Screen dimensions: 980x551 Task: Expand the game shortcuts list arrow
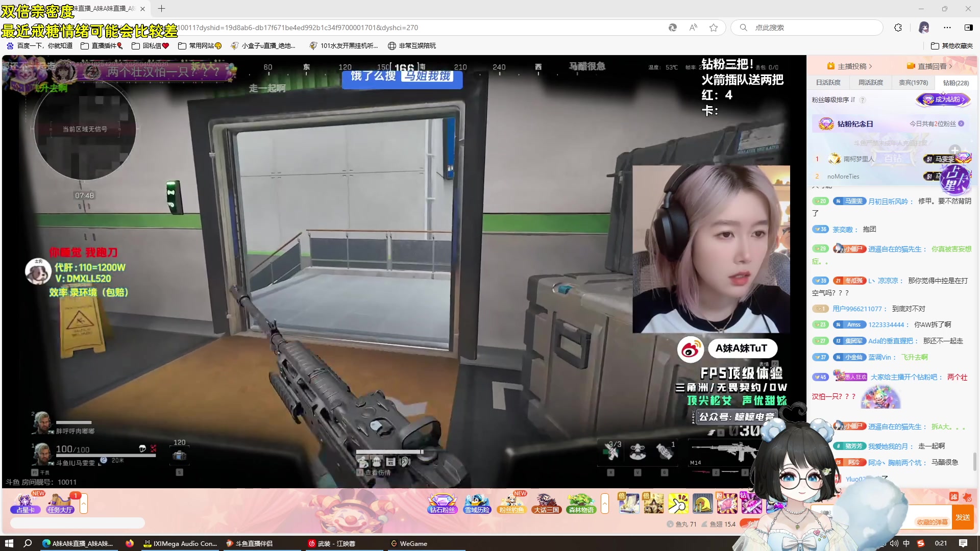605,504
